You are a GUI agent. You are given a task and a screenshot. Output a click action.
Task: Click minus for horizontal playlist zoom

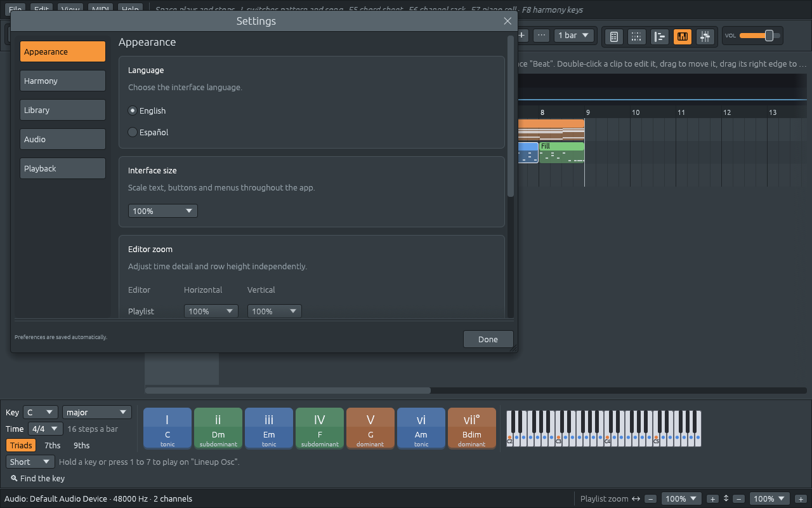[650, 499]
